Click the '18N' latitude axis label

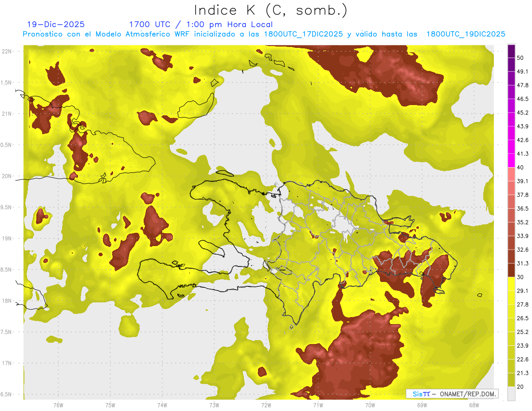(8, 301)
